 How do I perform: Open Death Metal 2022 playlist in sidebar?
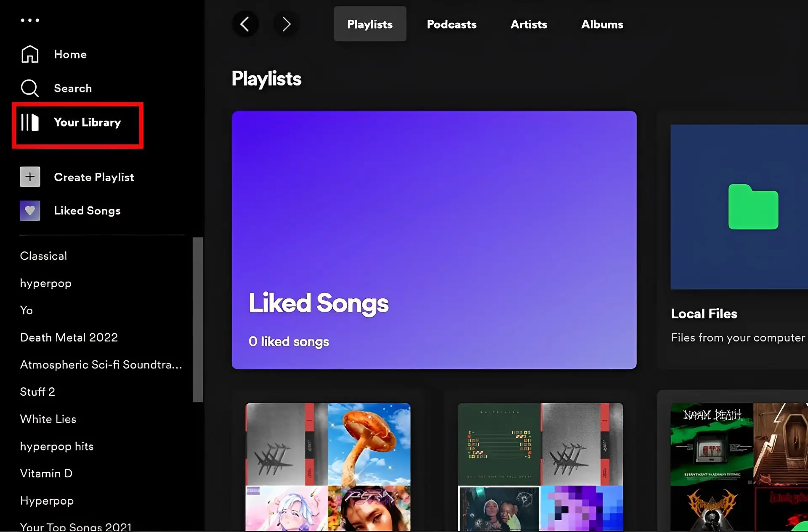coord(69,337)
